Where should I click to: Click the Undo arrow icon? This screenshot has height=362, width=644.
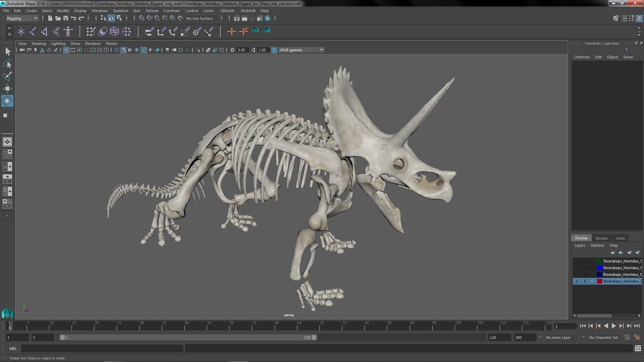(73, 18)
